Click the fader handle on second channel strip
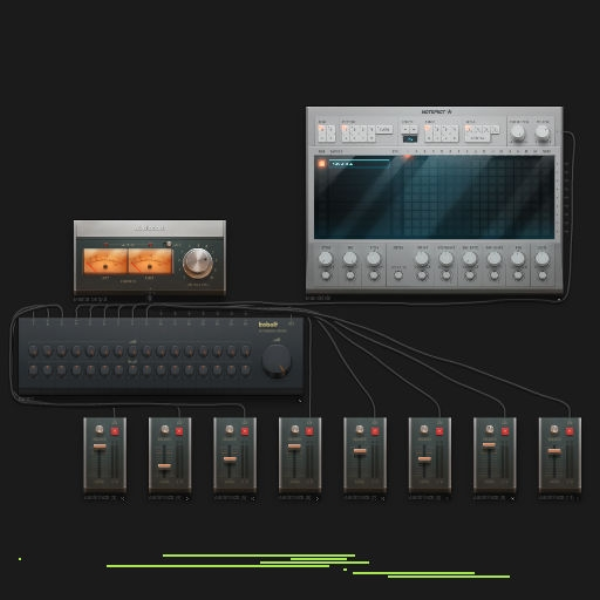Image resolution: width=600 pixels, height=600 pixels. point(165,466)
